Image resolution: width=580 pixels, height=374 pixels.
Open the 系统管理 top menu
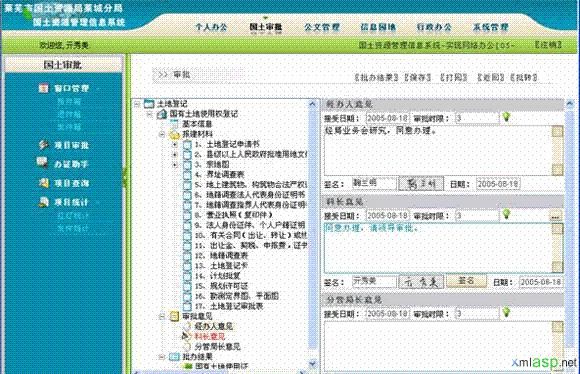tap(490, 27)
